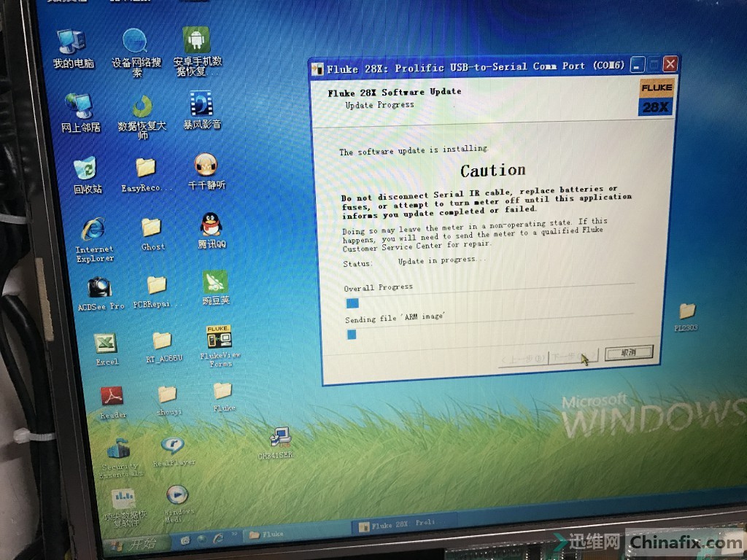
Task: Click the Security Essentials icon
Action: coord(120,457)
